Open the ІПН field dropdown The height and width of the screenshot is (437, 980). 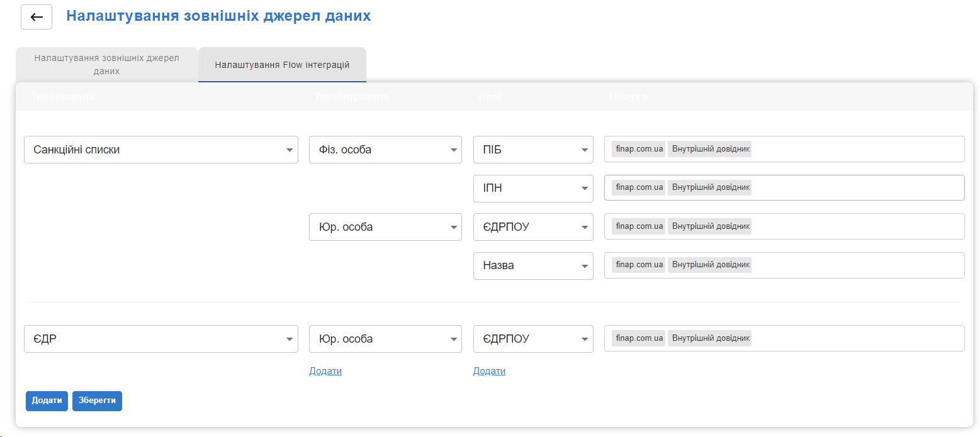pos(533,189)
